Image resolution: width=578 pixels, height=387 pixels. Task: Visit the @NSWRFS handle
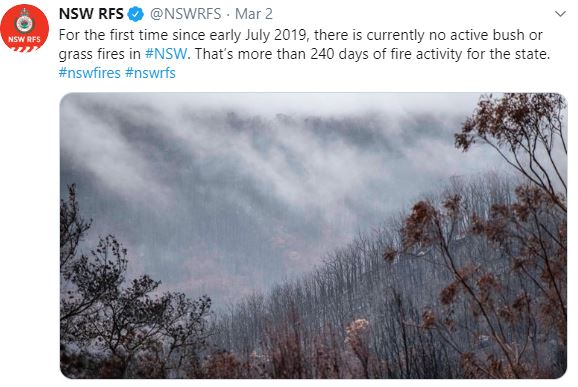[185, 14]
